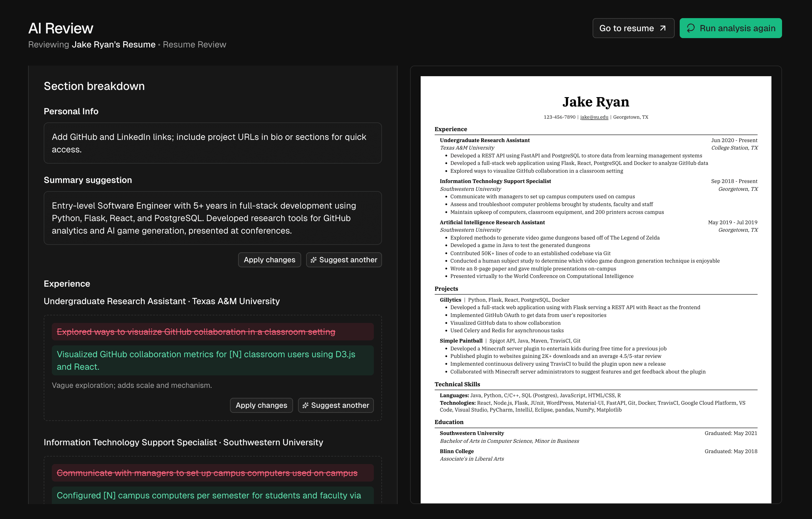812x519 pixels.
Task: Click Jake Ryan's Resume title text
Action: tap(113, 44)
